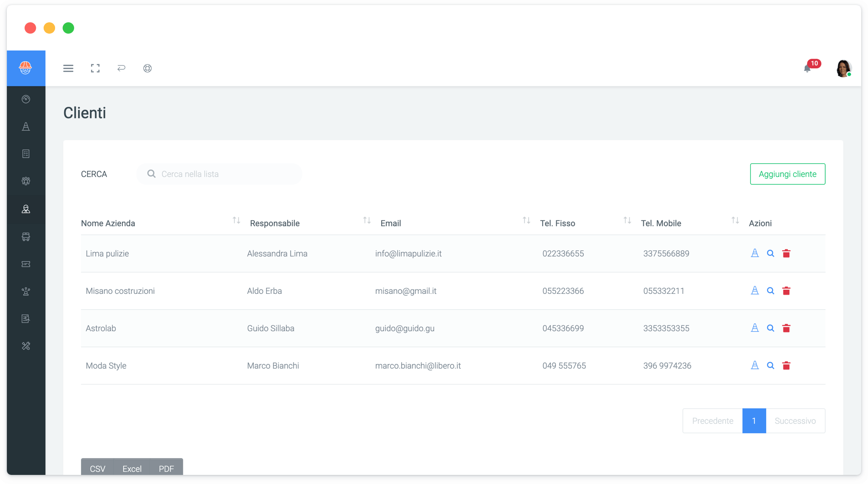Select page 1 in pagination

click(x=754, y=421)
